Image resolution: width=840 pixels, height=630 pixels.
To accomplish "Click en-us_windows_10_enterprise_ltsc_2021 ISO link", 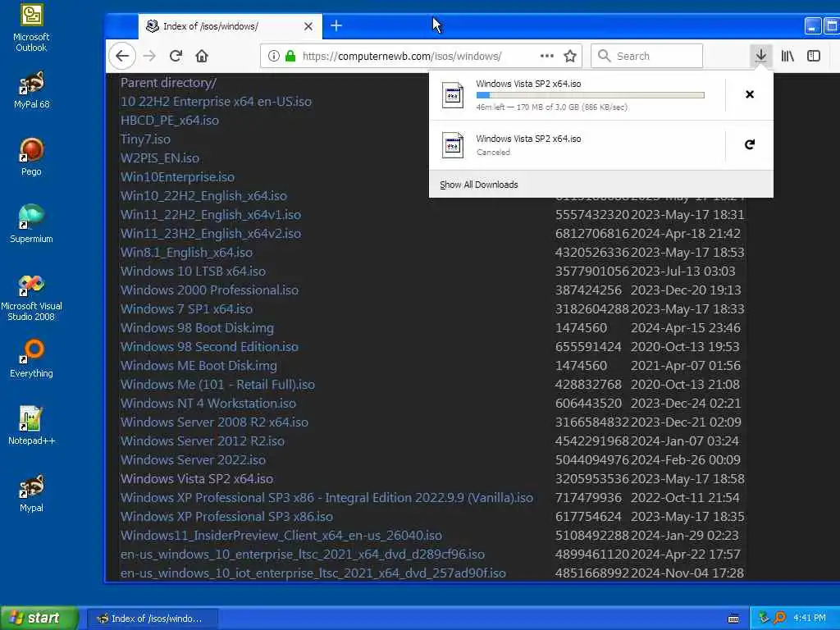I will pos(303,554).
